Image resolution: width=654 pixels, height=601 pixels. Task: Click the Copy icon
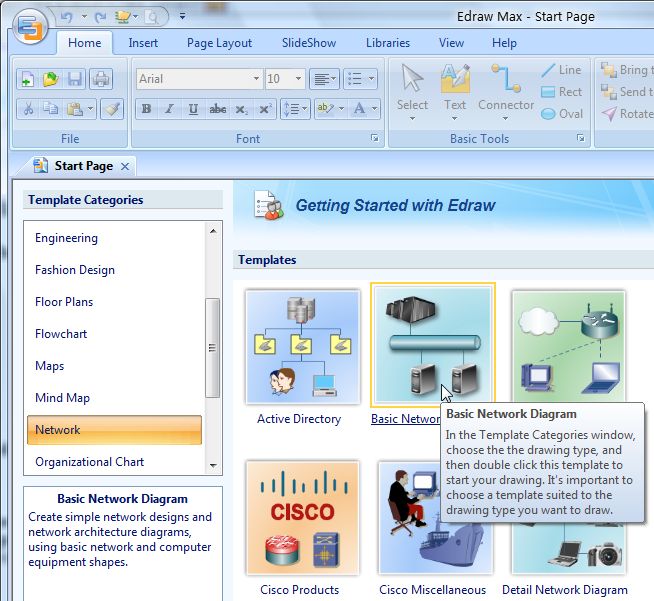[51, 109]
